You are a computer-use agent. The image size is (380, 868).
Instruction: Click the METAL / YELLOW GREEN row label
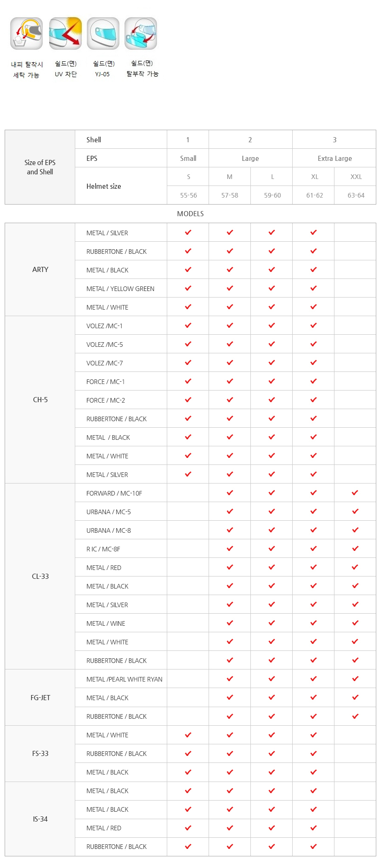click(120, 289)
